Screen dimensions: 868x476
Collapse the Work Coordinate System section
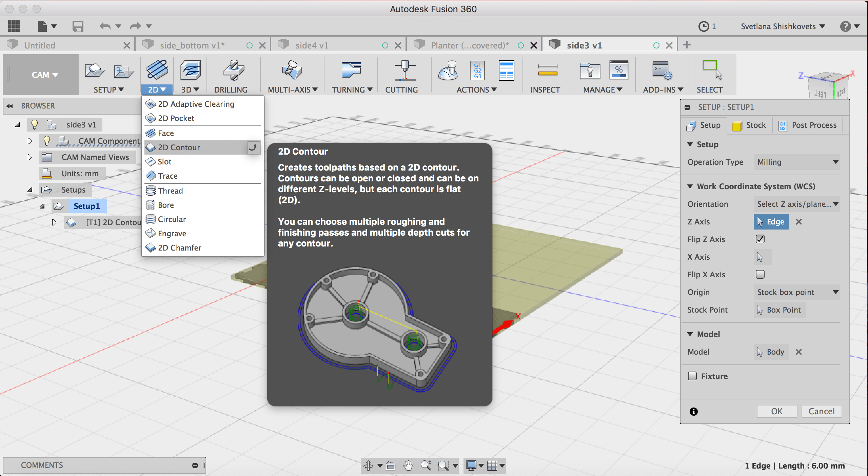coord(690,186)
